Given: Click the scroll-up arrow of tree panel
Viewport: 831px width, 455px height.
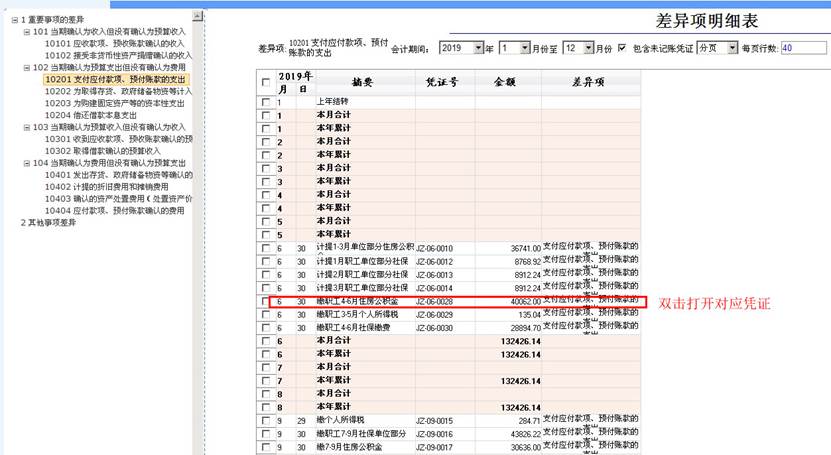Looking at the screenshot, I should [x=200, y=18].
